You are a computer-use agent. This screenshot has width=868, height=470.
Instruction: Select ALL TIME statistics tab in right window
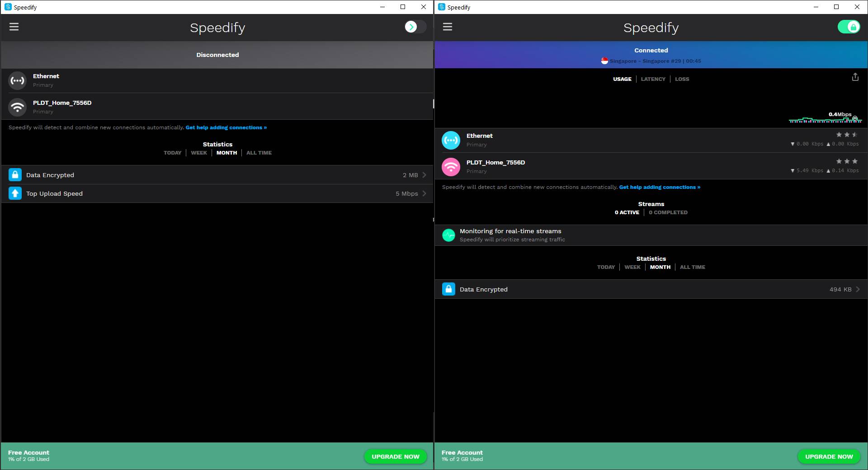tap(693, 267)
